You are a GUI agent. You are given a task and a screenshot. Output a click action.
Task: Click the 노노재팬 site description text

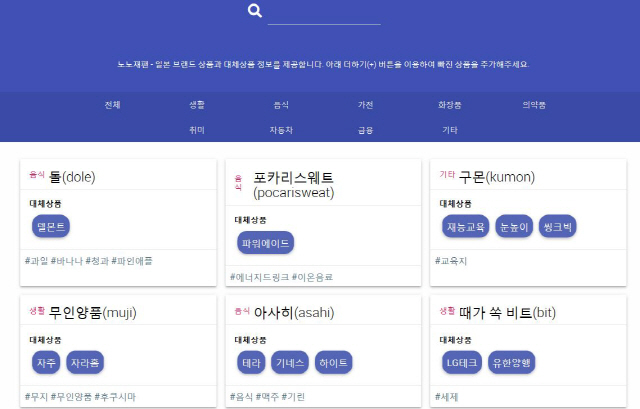click(323, 64)
